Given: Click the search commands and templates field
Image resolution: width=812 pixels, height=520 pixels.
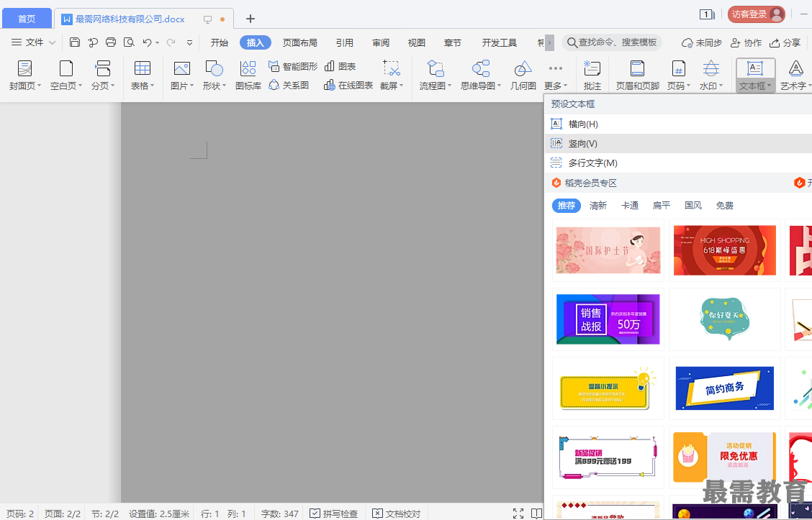Looking at the screenshot, I should coord(612,42).
